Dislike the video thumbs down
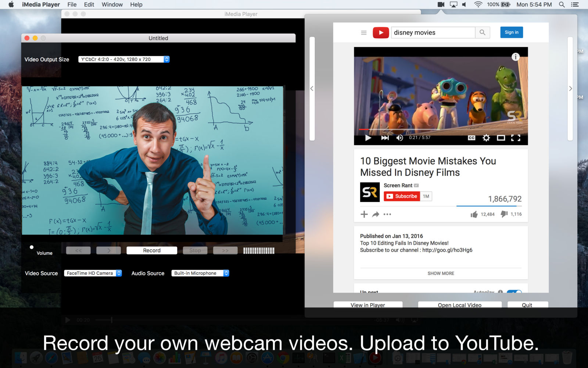Image resolution: width=588 pixels, height=368 pixels. 504,214
